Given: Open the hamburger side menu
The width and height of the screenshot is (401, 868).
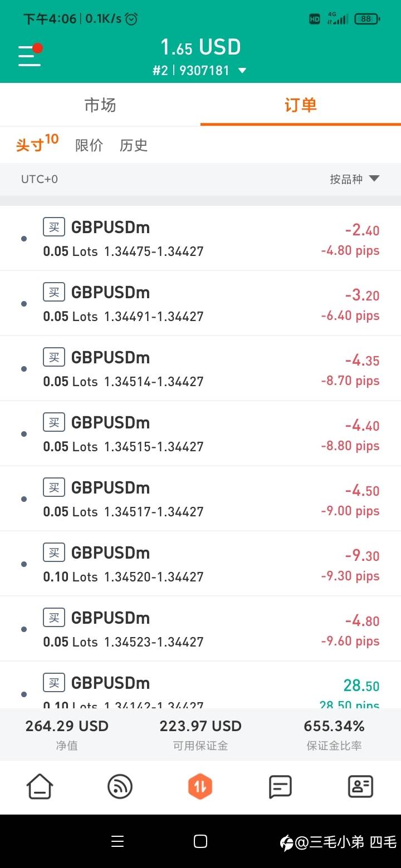Looking at the screenshot, I should coord(30,56).
